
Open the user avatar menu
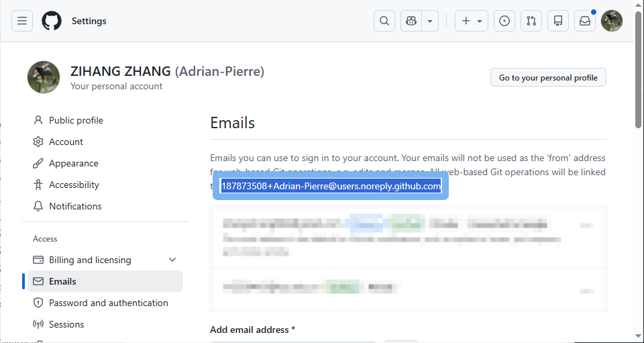(x=612, y=21)
